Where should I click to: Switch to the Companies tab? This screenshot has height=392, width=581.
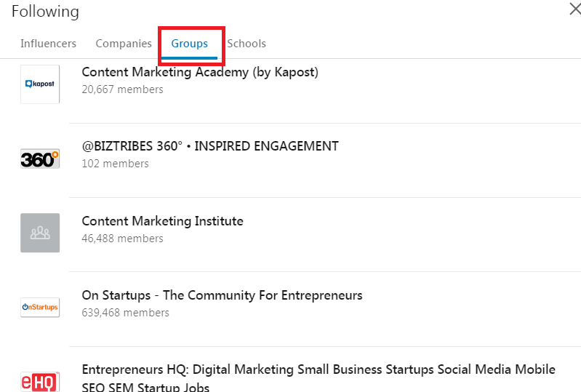coord(124,44)
